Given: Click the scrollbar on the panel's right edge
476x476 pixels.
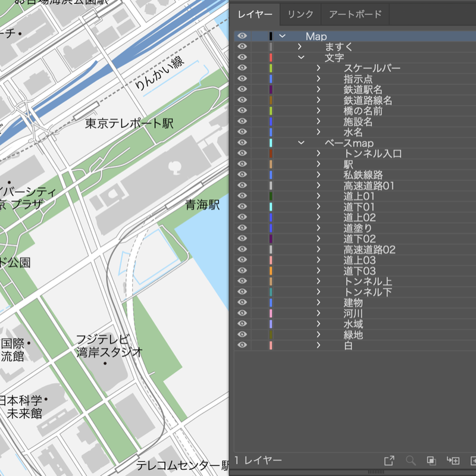Looking at the screenshot, I should (x=474, y=238).
